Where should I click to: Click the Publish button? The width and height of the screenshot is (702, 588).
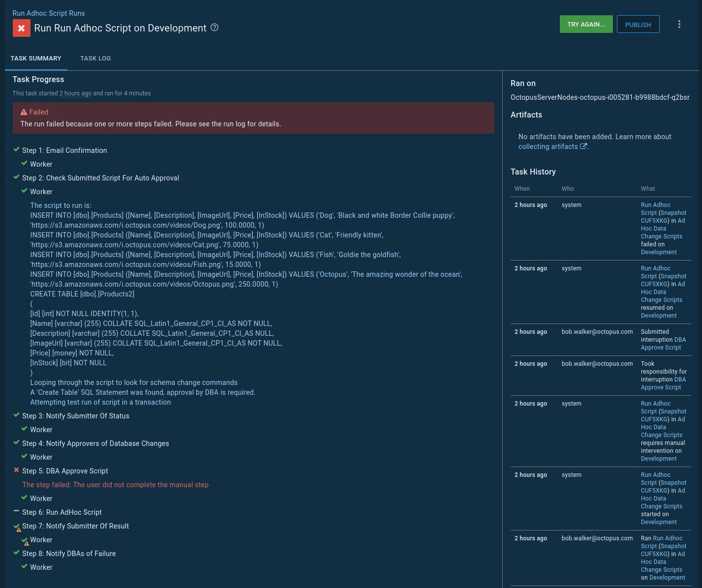coord(638,25)
